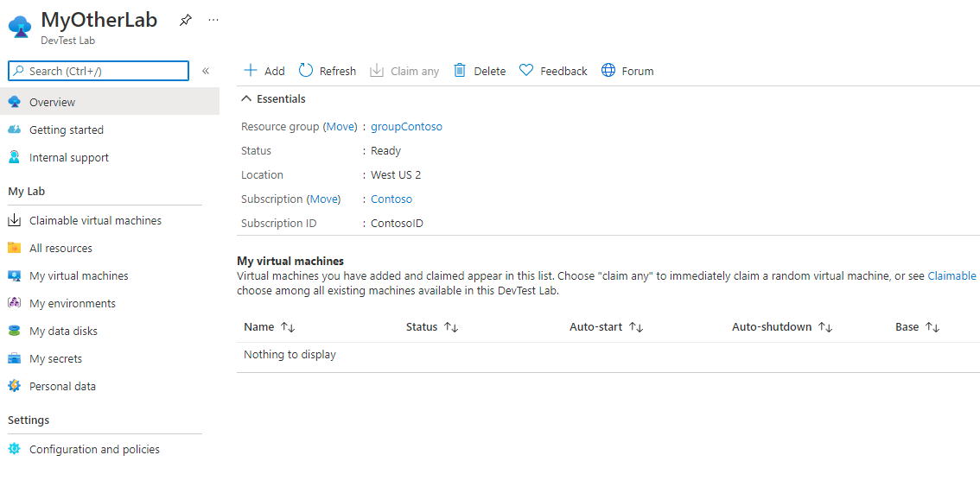
Task: Click the Internal support person icon
Action: [15, 157]
